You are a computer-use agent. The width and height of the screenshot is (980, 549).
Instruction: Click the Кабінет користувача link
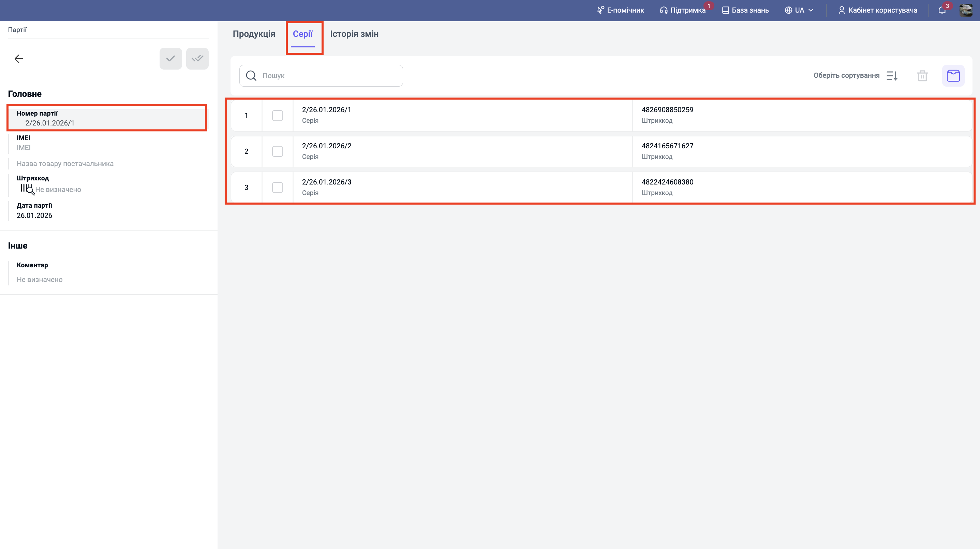click(878, 10)
